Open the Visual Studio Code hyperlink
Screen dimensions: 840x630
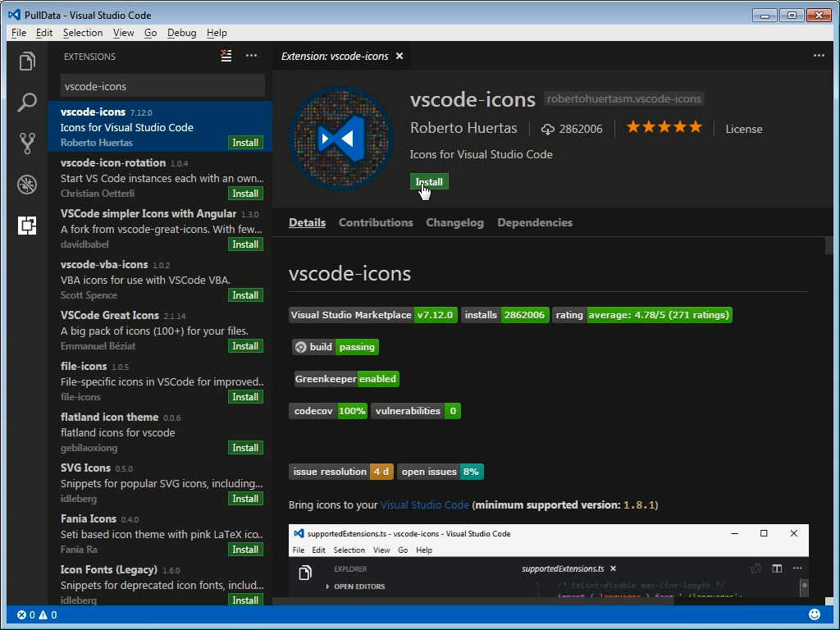click(x=424, y=504)
